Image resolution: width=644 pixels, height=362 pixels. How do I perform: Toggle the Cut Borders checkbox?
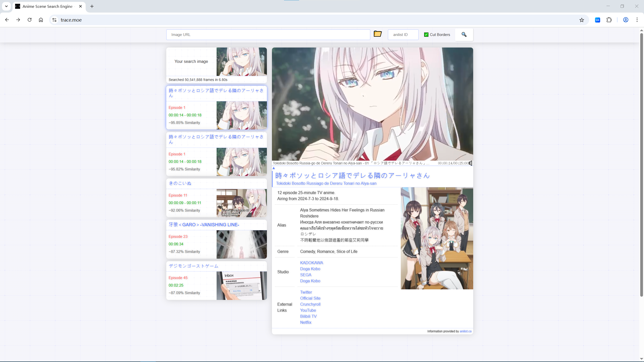426,35
